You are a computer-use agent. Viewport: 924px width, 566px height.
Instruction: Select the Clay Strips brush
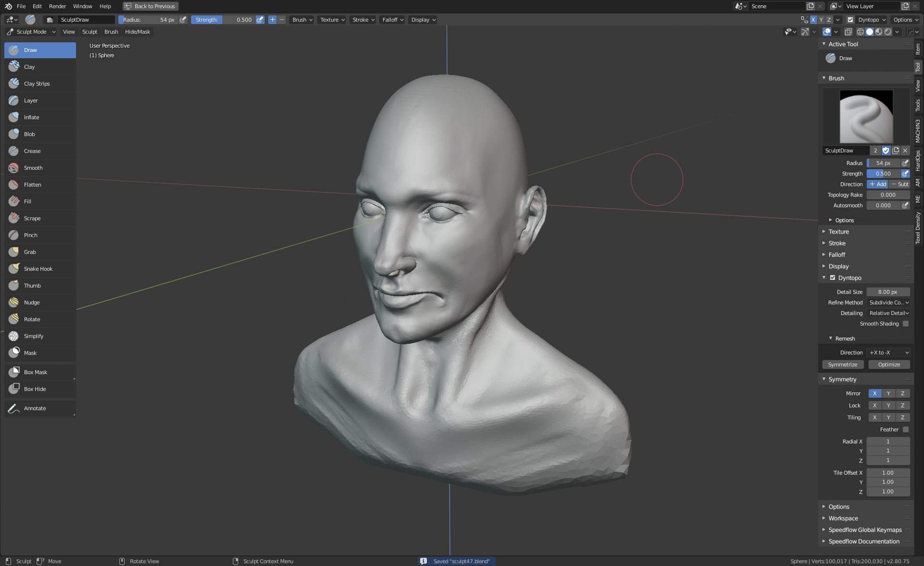[37, 84]
